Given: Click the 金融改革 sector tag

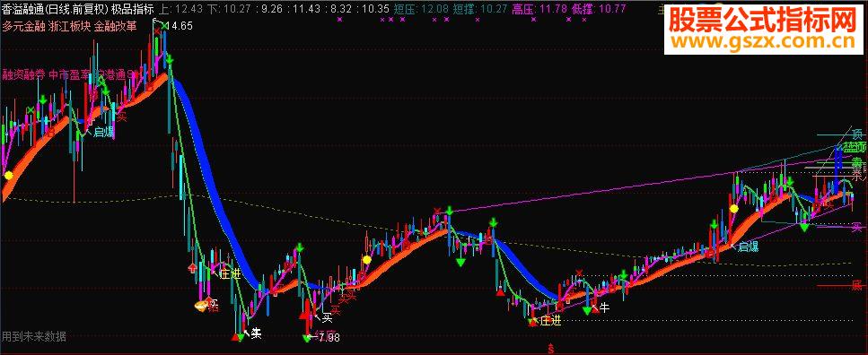Looking at the screenshot, I should tap(115, 27).
